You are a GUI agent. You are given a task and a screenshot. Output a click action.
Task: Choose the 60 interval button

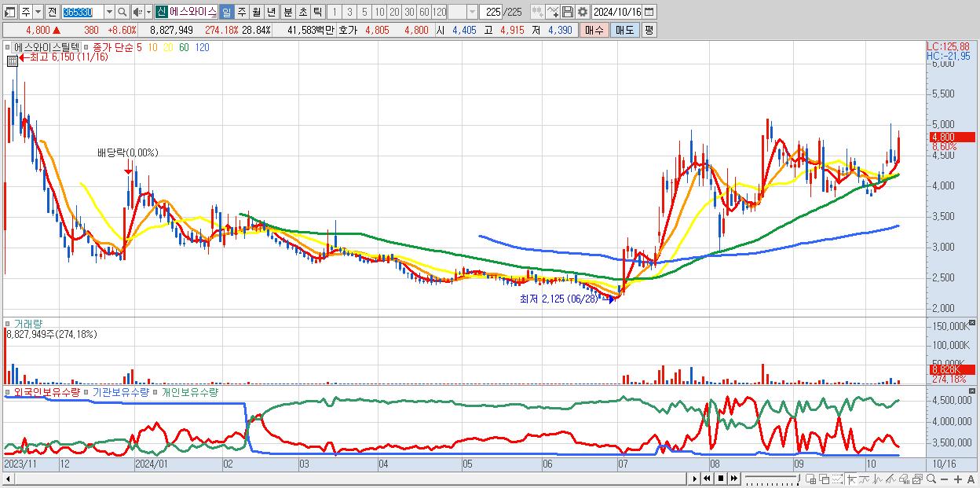pos(424,12)
